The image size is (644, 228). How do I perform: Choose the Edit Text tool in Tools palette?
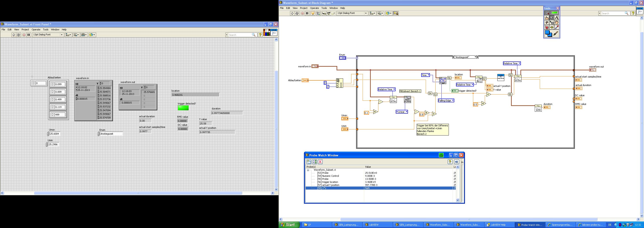[x=557, y=18]
